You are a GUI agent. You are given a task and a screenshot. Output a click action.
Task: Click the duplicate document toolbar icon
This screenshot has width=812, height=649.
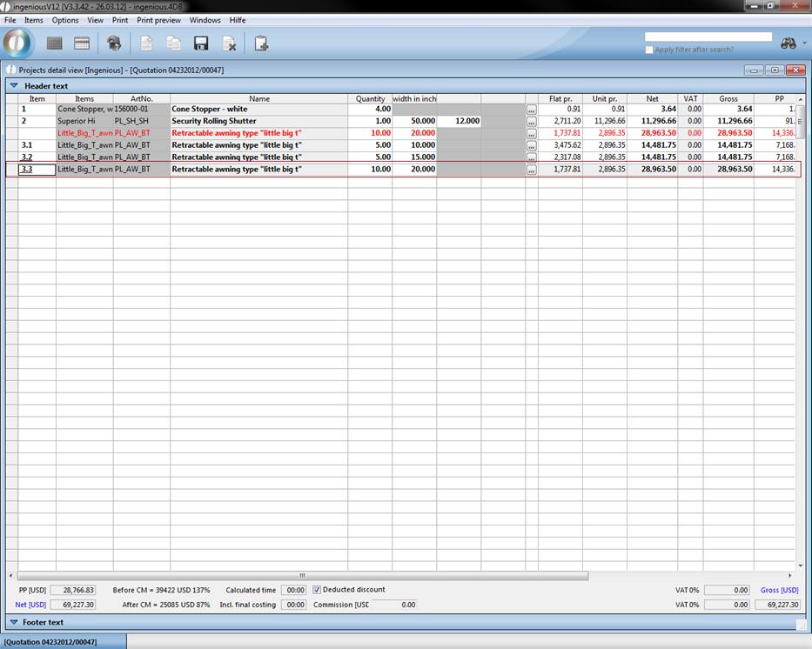[174, 43]
